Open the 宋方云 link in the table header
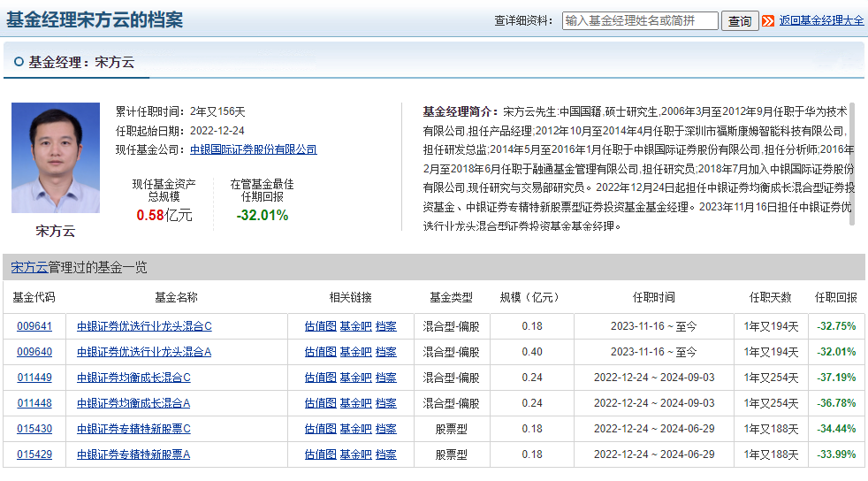Viewport: 868px width, 481px height. (x=29, y=267)
